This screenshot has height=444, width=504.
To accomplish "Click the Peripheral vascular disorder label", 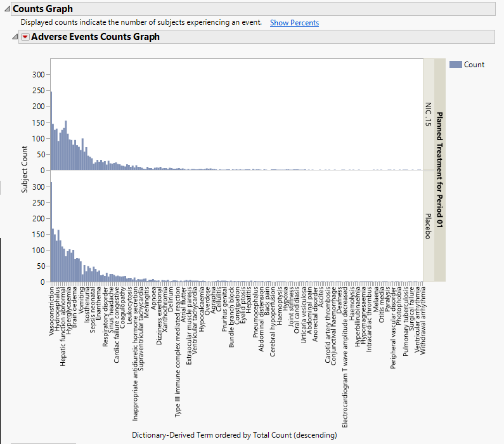I will [x=393, y=328].
